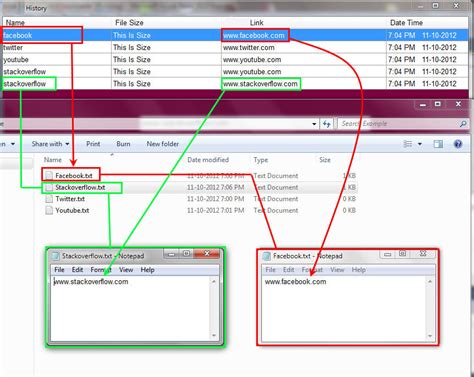Click scroll up arrow in Facebook Notepad

pyautogui.click(x=430, y=282)
